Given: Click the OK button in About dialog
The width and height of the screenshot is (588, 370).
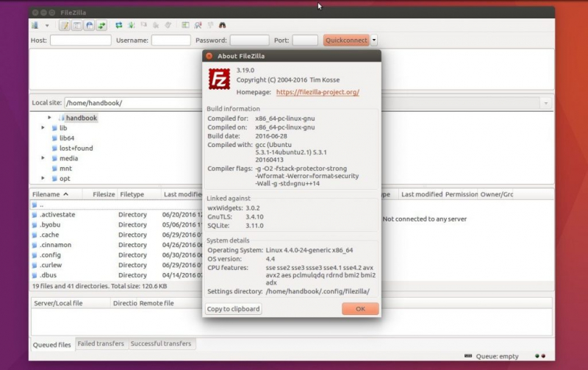Looking at the screenshot, I should point(360,309).
